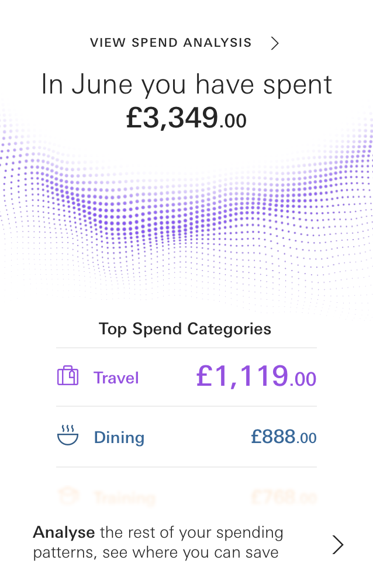The width and height of the screenshot is (373, 588).
Task: Expand the faded Training category row
Action: point(186,497)
